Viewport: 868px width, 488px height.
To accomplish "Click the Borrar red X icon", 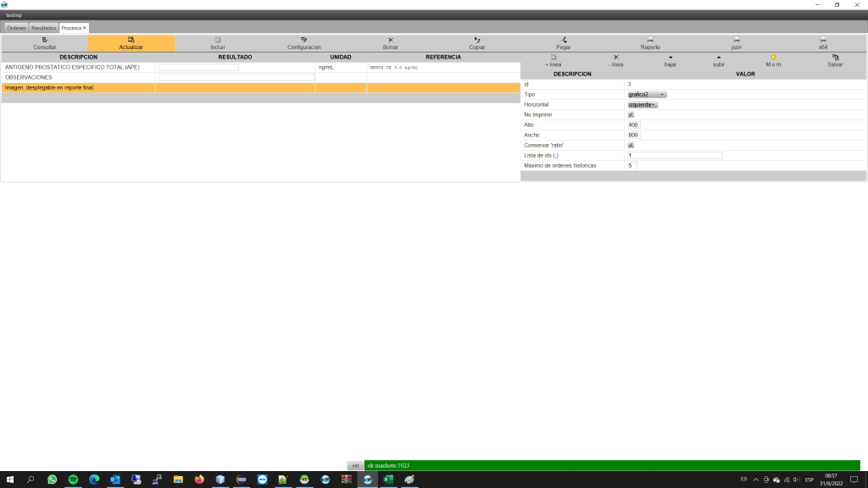I will pos(390,40).
